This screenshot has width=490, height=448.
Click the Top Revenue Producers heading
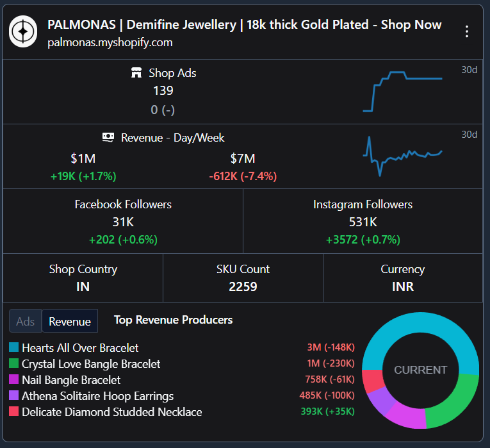click(x=173, y=320)
